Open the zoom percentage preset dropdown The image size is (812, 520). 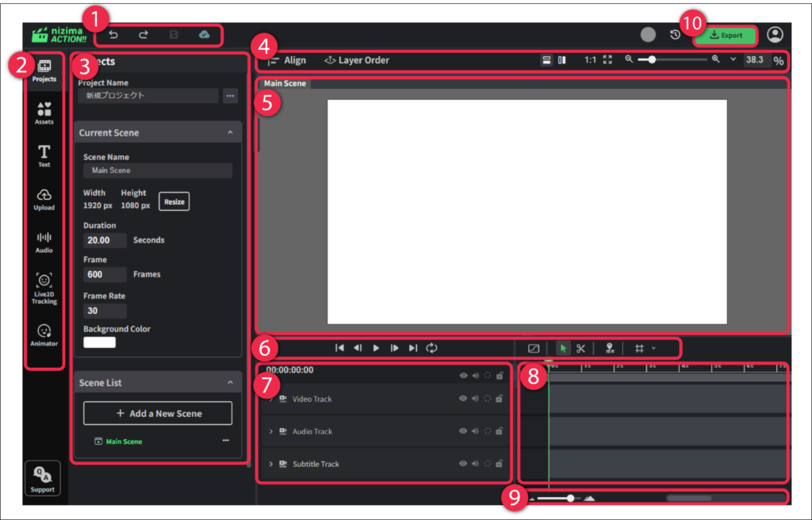point(733,59)
